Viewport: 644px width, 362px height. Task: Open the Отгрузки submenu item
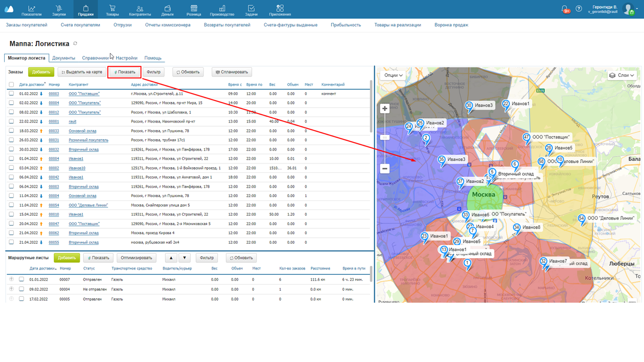coord(122,25)
